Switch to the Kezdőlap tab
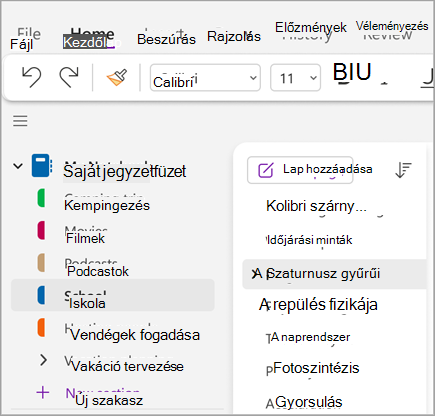Image resolution: width=435 pixels, height=416 pixels. point(89,42)
